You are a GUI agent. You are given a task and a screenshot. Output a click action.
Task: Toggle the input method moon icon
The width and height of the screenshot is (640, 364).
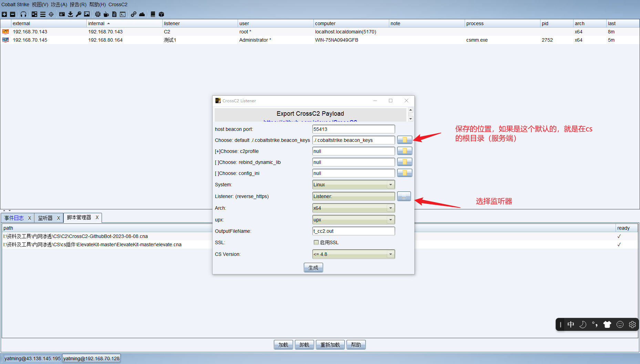coord(583,324)
